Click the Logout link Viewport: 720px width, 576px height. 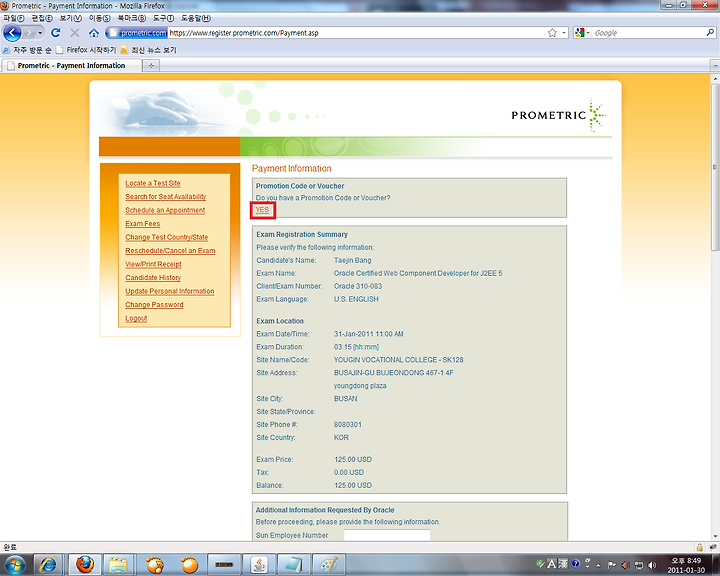(x=136, y=318)
